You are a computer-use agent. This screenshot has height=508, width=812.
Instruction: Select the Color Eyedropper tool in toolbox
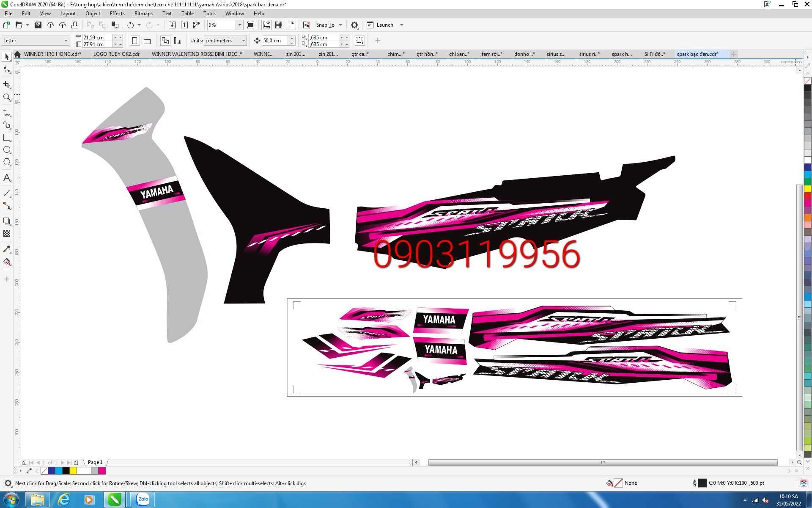7,249
